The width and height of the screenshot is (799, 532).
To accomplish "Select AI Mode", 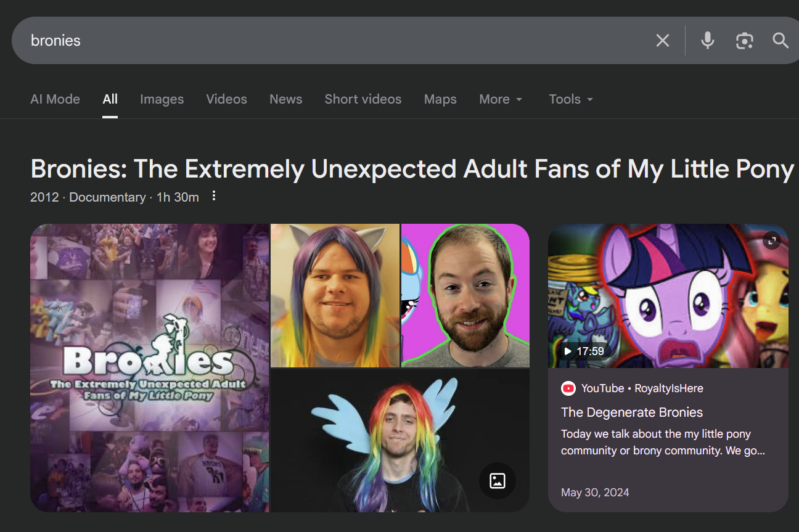I will coord(55,99).
